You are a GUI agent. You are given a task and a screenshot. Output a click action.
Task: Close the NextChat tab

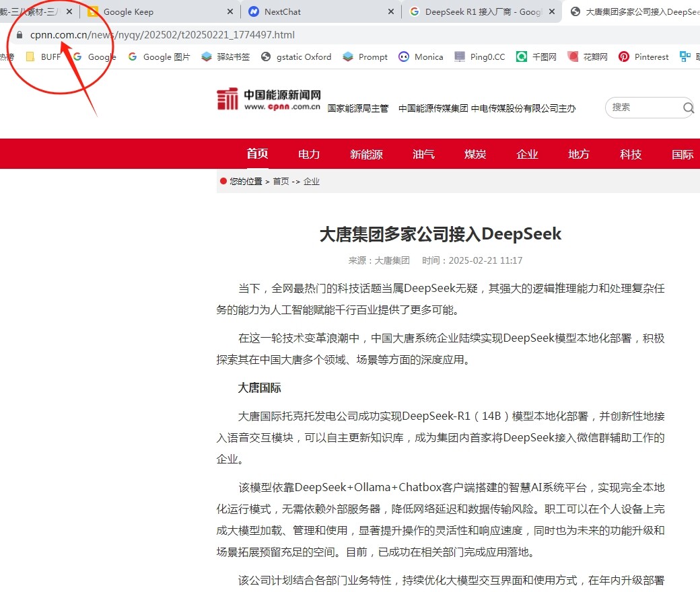[x=391, y=11]
